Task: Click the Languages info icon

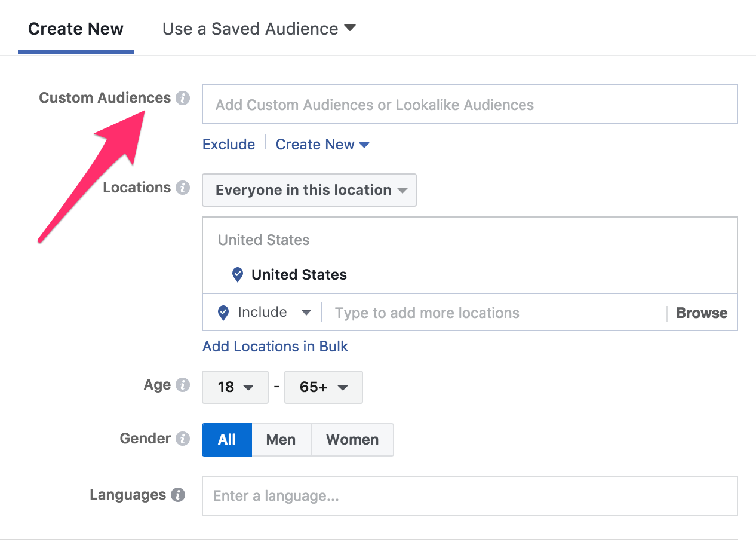Action: (179, 494)
